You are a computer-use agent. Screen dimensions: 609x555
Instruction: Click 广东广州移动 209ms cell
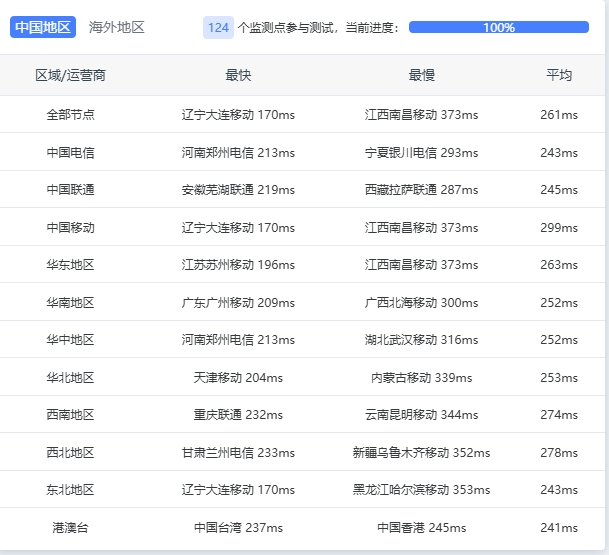tap(238, 302)
